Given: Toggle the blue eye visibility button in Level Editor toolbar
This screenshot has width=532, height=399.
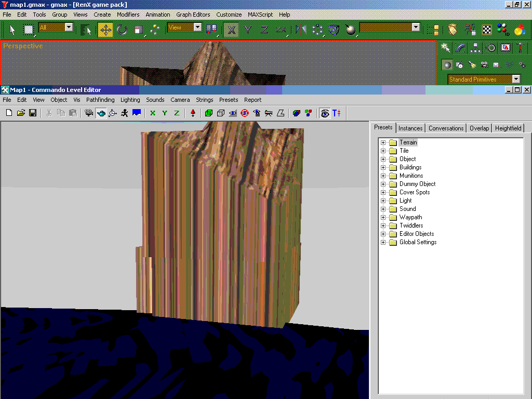Looking at the screenshot, I should [233, 113].
